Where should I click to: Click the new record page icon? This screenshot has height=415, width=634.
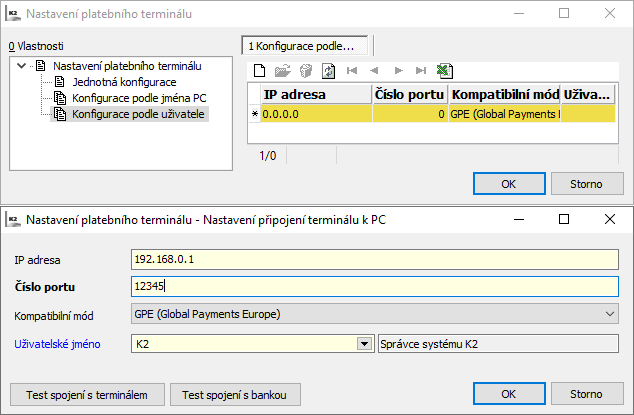[259, 70]
